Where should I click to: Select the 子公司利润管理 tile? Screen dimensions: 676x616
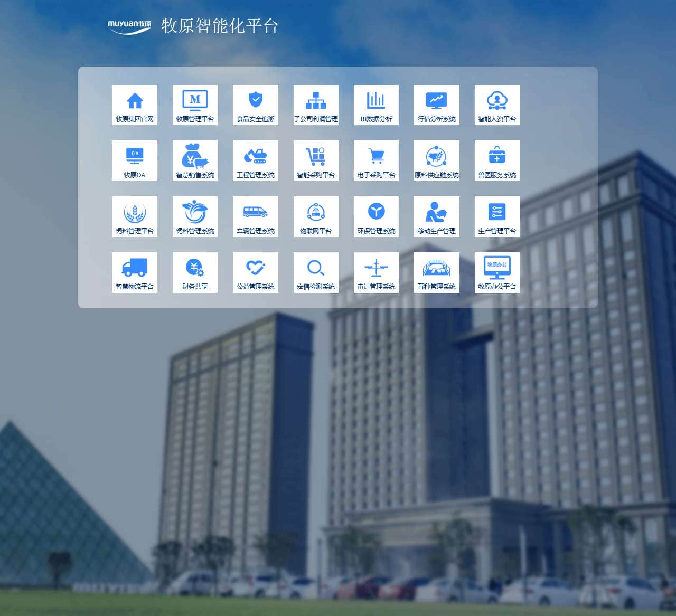tap(316, 105)
